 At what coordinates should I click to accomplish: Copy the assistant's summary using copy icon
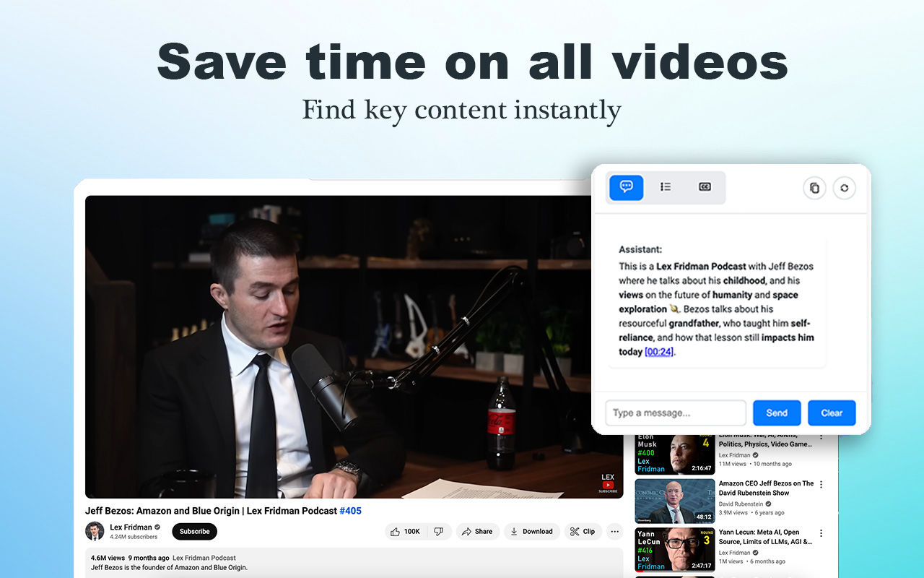(x=814, y=188)
